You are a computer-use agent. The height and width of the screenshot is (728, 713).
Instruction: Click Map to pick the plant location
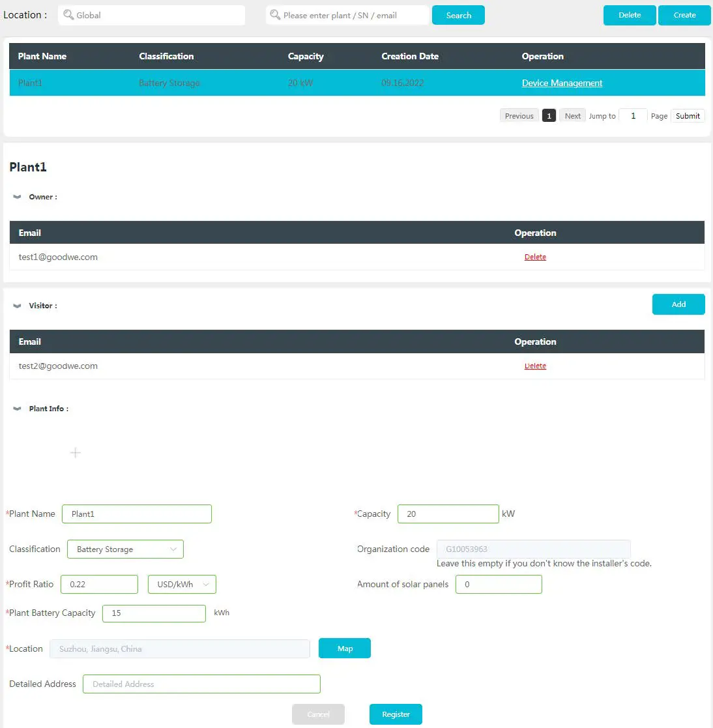click(344, 648)
